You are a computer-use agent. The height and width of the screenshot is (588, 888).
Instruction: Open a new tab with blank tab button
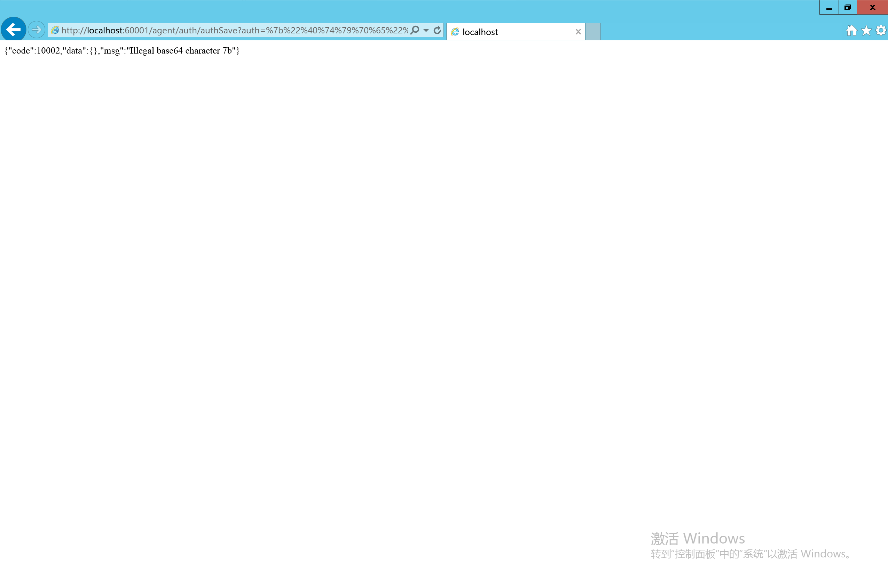pos(593,32)
